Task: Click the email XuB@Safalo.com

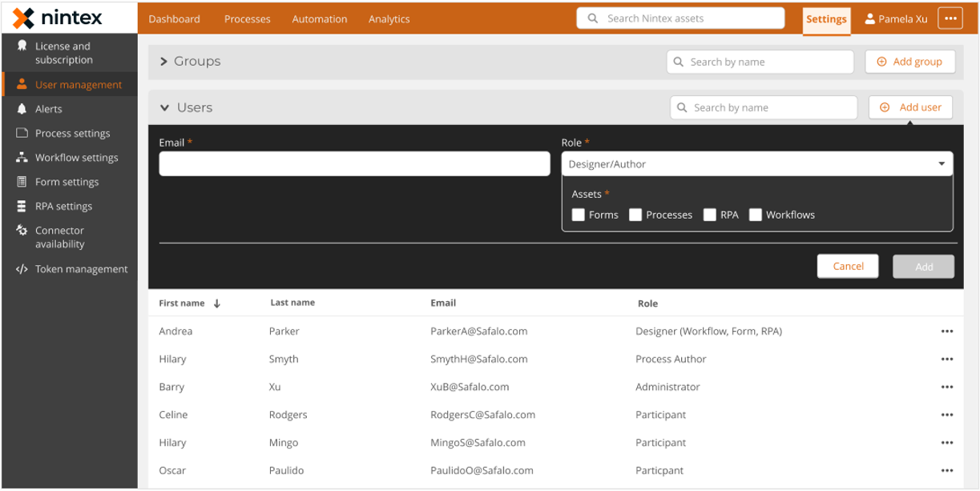Action: 470,387
